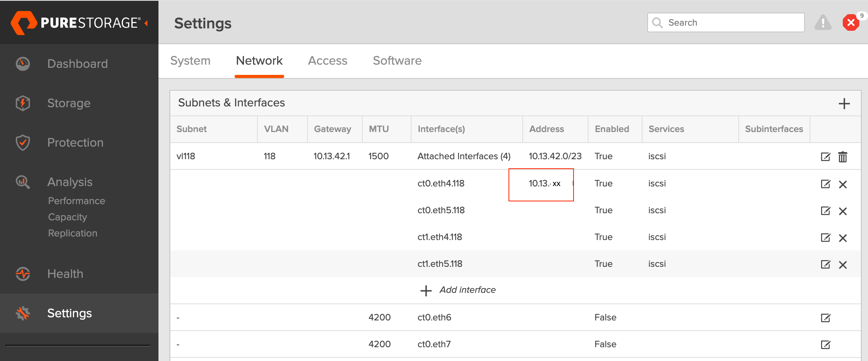Open the Protection shield icon
The image size is (868, 361).
22,143
